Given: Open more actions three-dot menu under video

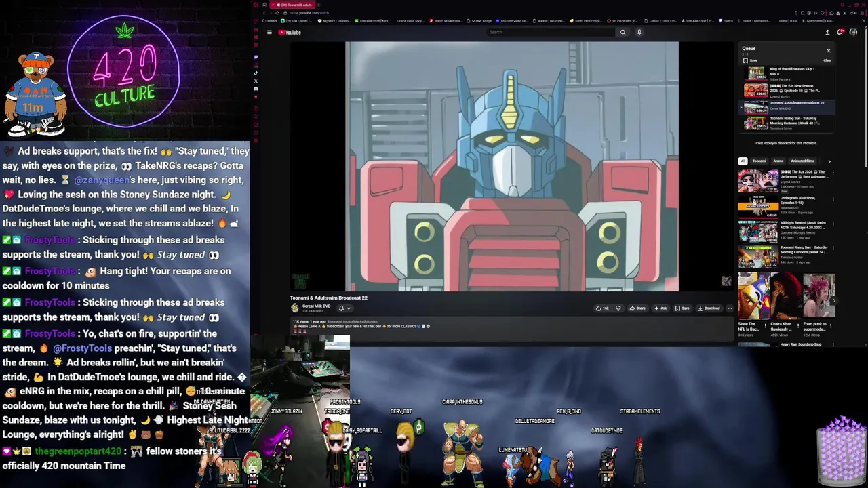Looking at the screenshot, I should [x=730, y=308].
